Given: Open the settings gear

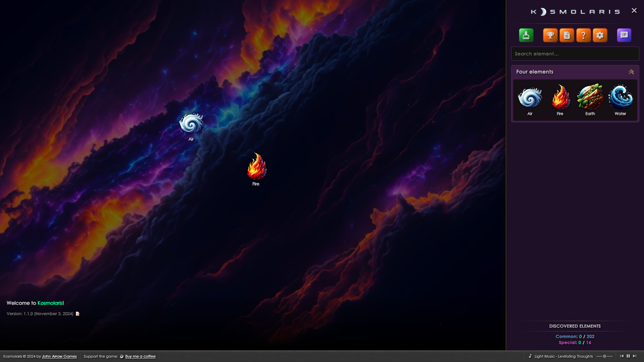Looking at the screenshot, I should [x=600, y=35].
